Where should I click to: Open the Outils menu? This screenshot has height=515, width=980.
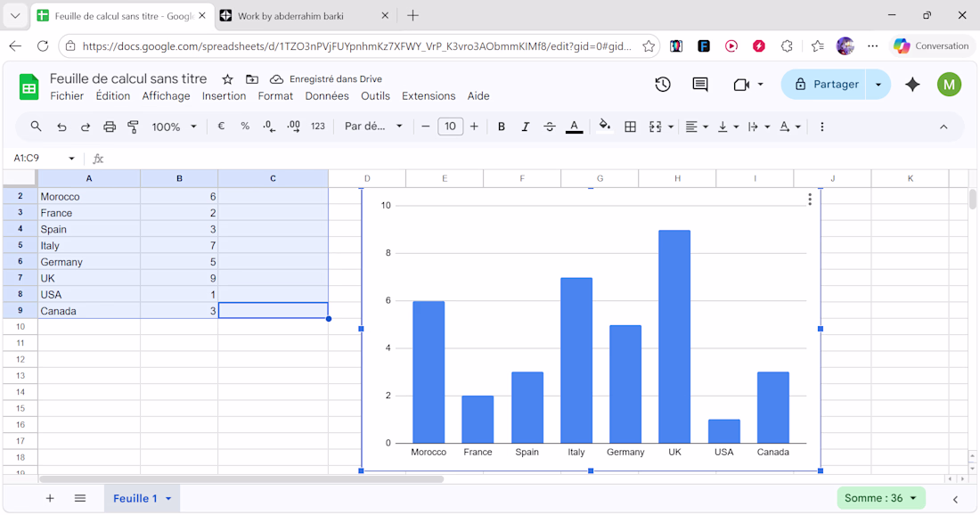click(x=375, y=95)
